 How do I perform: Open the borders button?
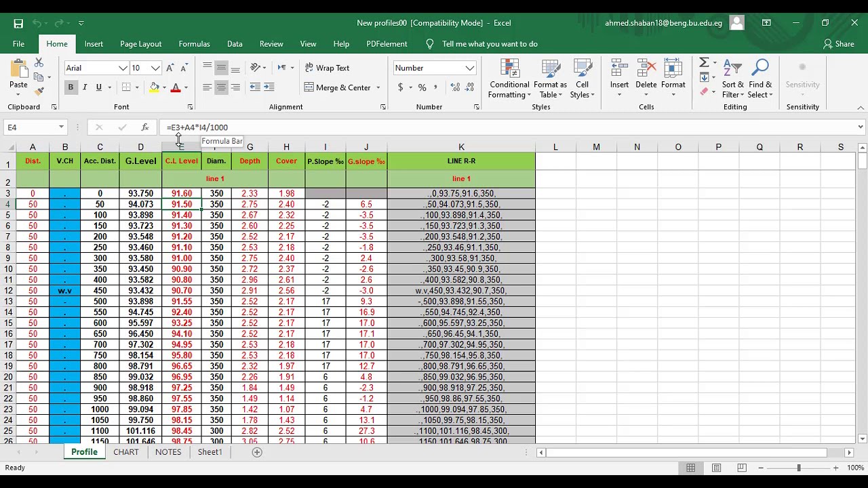126,87
